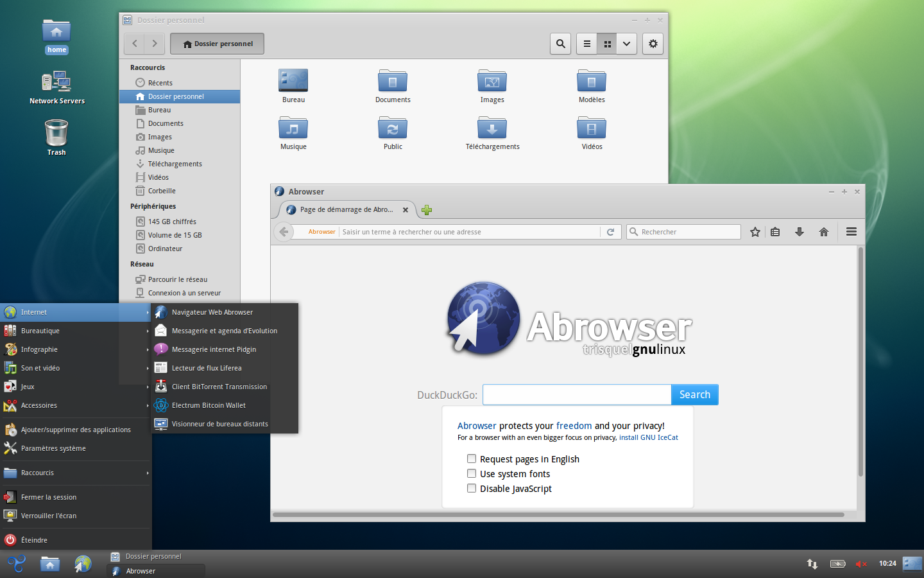Screen dimensions: 924x578
Task: Open the Documents folder in the grid
Action: (393, 86)
